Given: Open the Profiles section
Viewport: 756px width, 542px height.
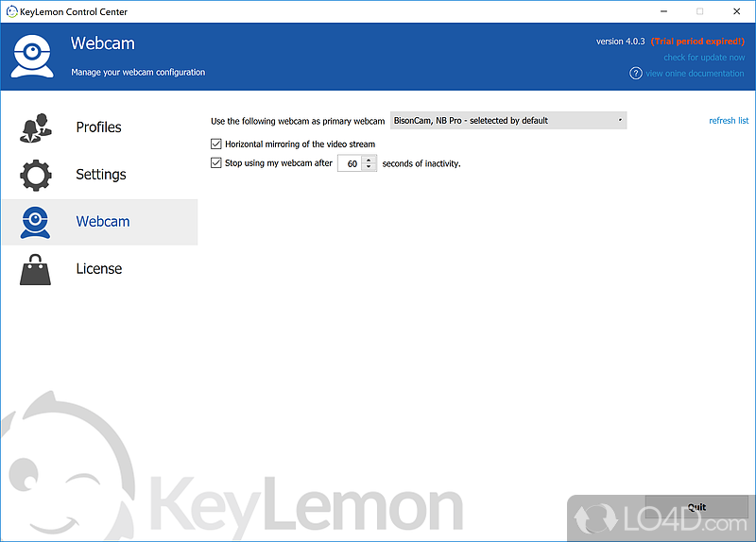Looking at the screenshot, I should pyautogui.click(x=99, y=127).
